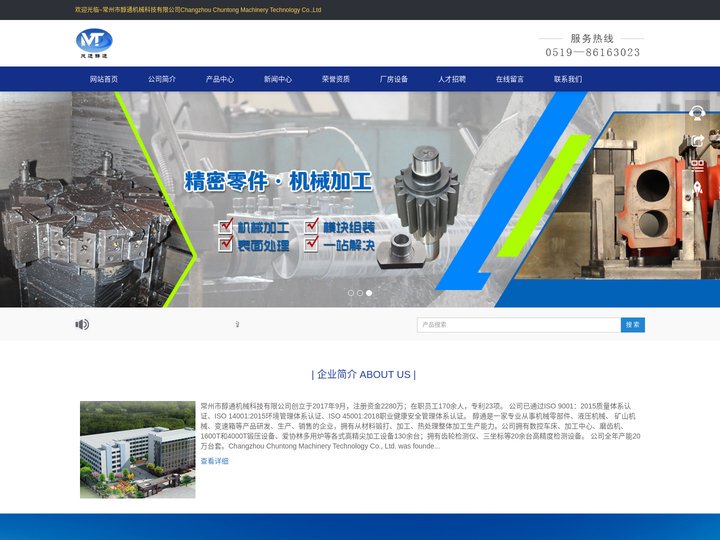This screenshot has height=540, width=720.
Task: Click the welcome text in top bar
Action: [198, 10]
